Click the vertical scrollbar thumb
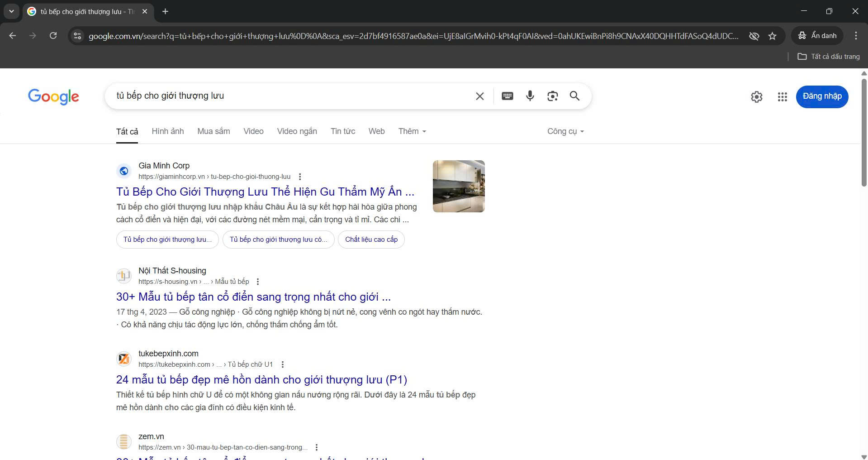This screenshot has height=460, width=868. (x=863, y=132)
